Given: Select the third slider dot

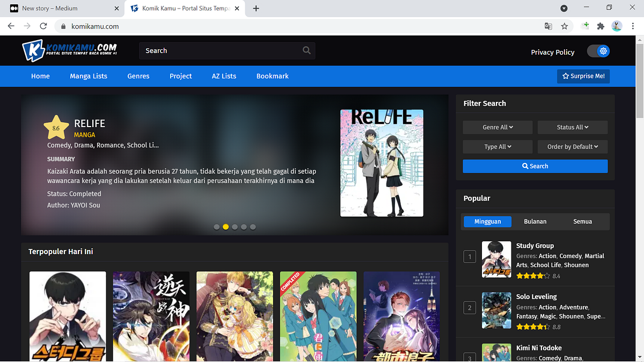Looking at the screenshot, I should (235, 227).
